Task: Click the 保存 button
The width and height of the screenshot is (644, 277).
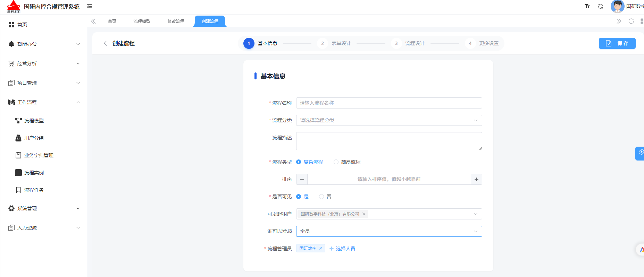Action: click(617, 43)
